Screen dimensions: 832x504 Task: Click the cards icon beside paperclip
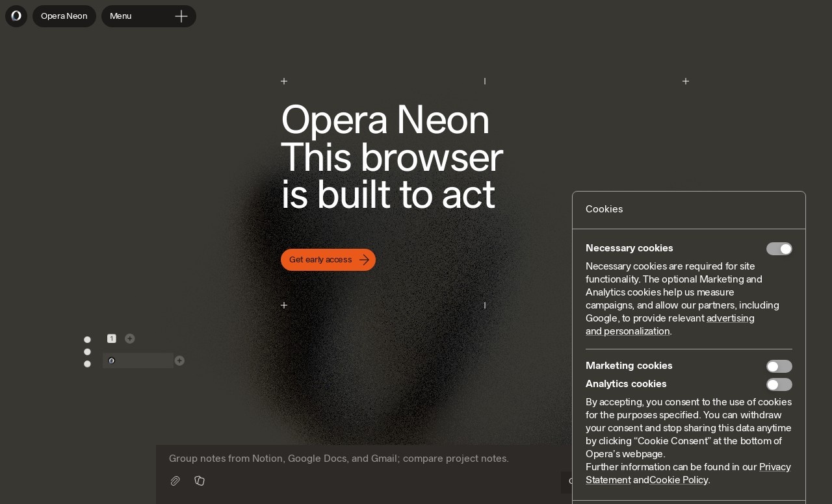200,481
